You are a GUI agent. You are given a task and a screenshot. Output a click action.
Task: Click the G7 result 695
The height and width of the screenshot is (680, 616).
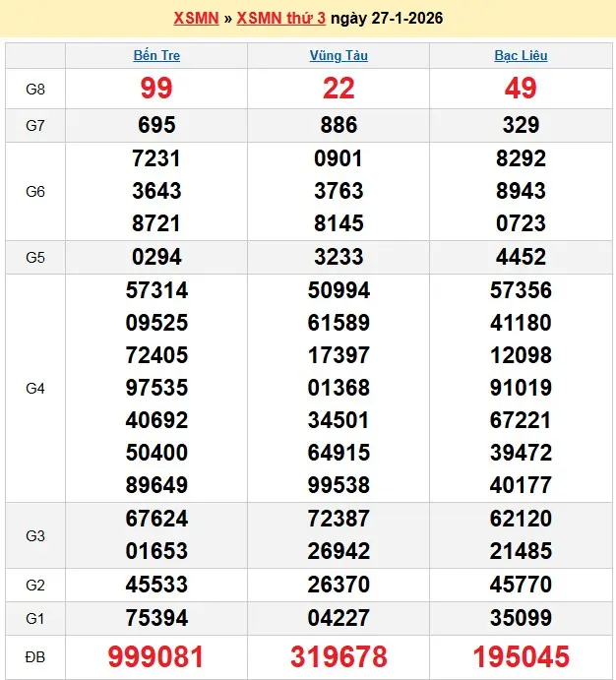[156, 125]
